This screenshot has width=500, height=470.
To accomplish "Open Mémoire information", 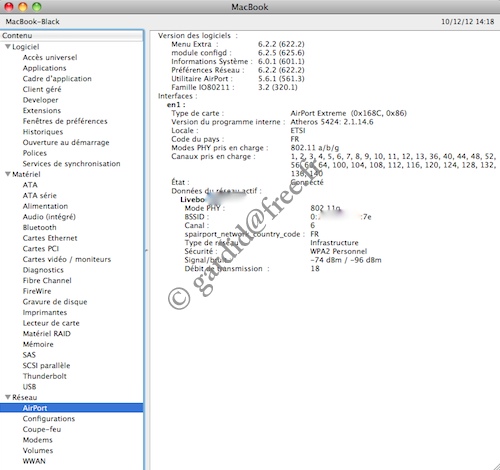I will [38, 344].
